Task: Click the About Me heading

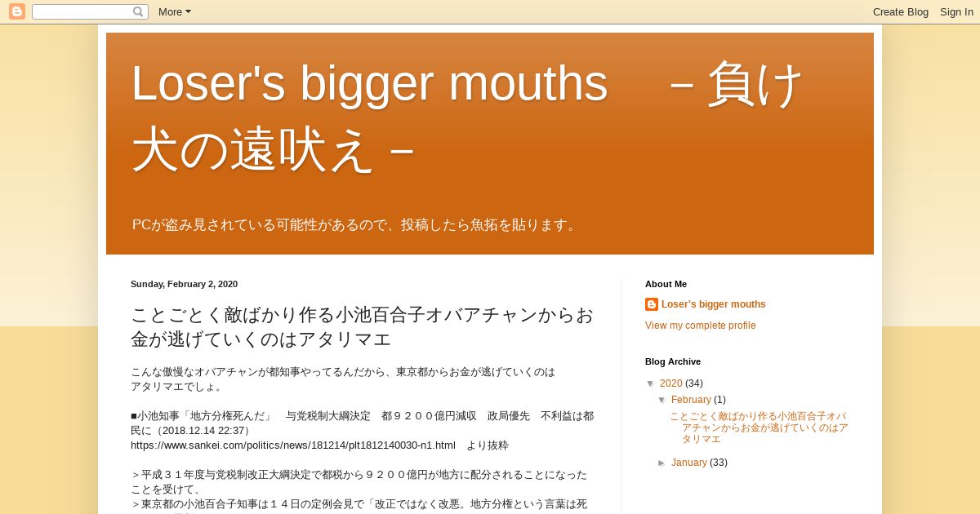Action: 666,284
